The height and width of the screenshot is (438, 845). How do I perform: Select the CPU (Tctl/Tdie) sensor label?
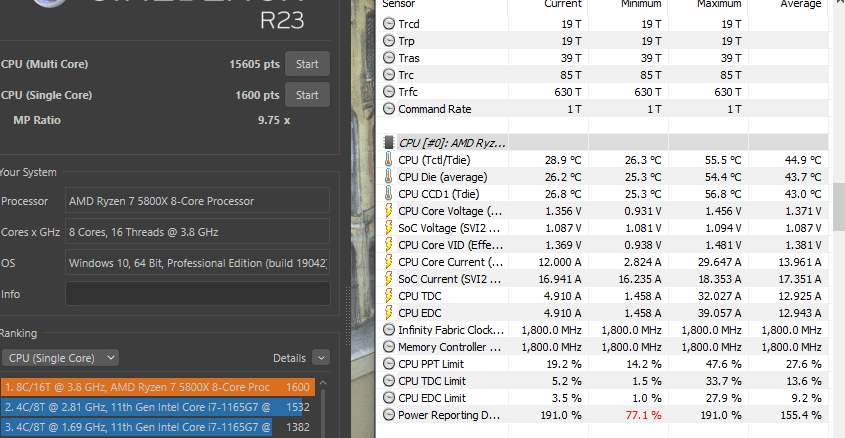(x=434, y=160)
